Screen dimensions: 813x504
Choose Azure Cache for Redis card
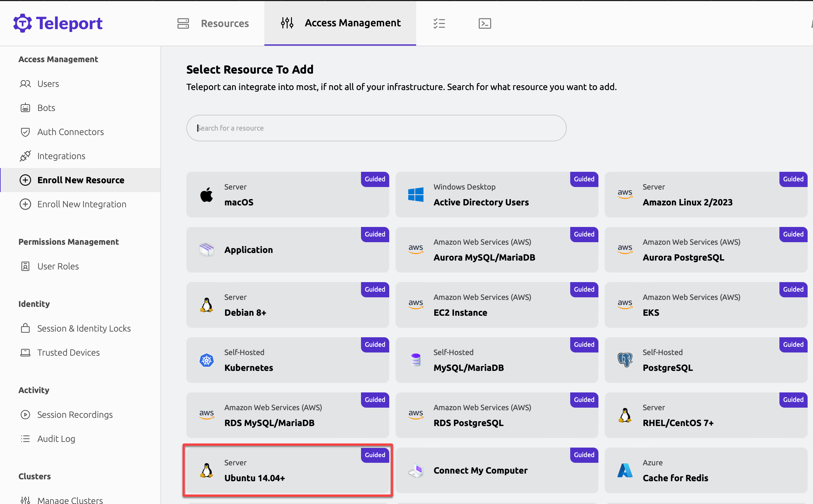tap(706, 470)
